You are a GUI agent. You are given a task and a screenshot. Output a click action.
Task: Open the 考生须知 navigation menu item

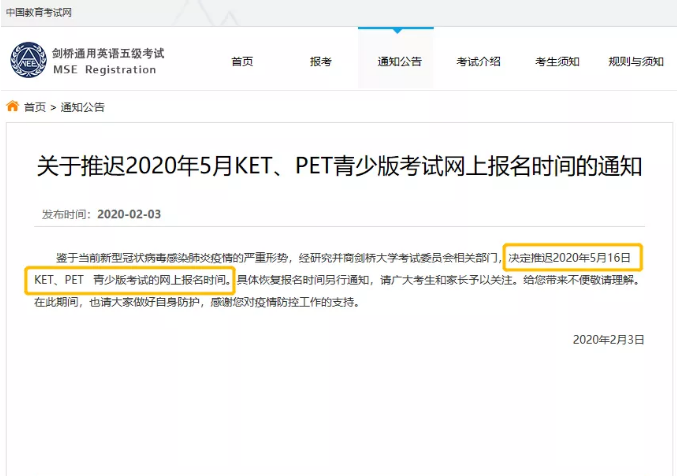click(x=557, y=62)
